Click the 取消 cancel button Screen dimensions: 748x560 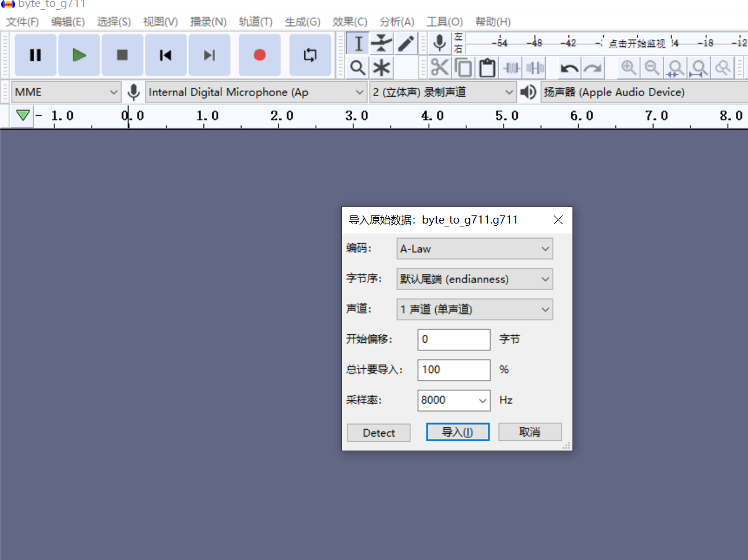[x=530, y=432]
